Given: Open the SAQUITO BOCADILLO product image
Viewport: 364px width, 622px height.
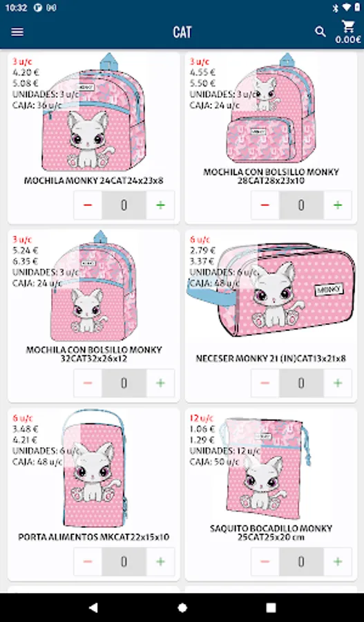Looking at the screenshot, I should (266, 468).
